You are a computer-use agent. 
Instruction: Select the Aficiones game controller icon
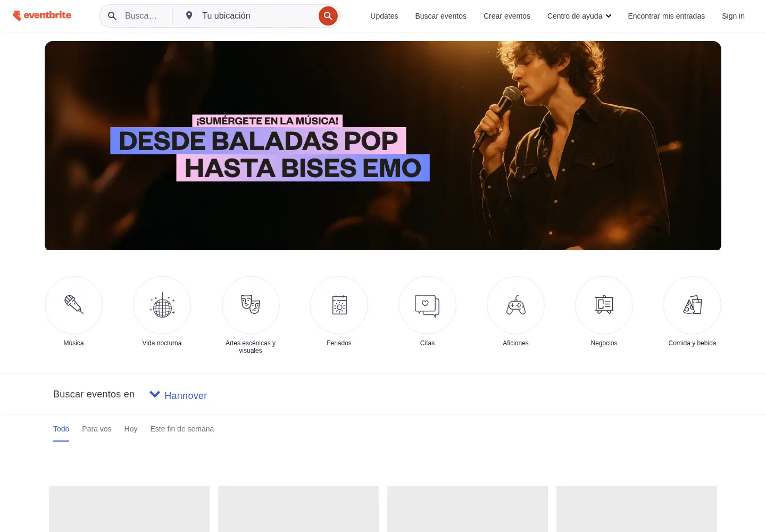(515, 305)
